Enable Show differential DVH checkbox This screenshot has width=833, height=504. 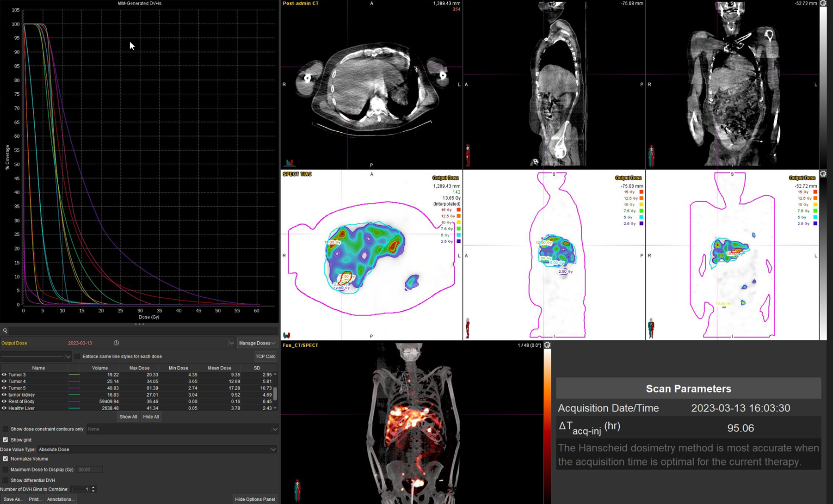[x=6, y=480]
